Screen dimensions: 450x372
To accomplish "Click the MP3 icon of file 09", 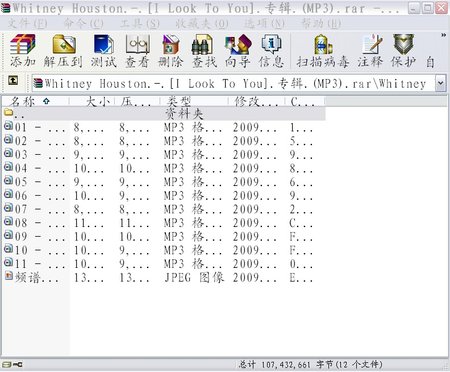I will coord(8,235).
